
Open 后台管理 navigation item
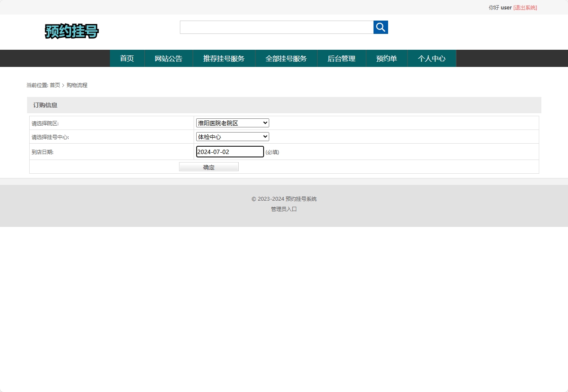342,58
